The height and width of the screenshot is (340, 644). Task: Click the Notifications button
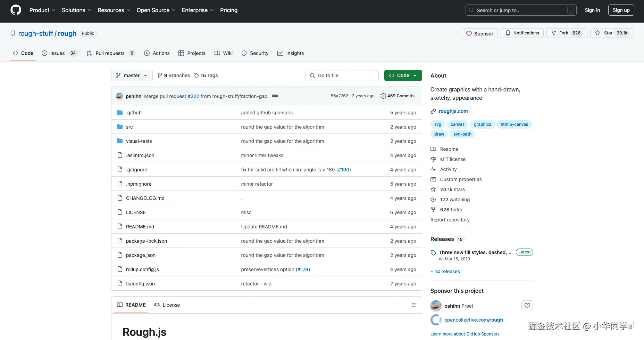pos(522,33)
